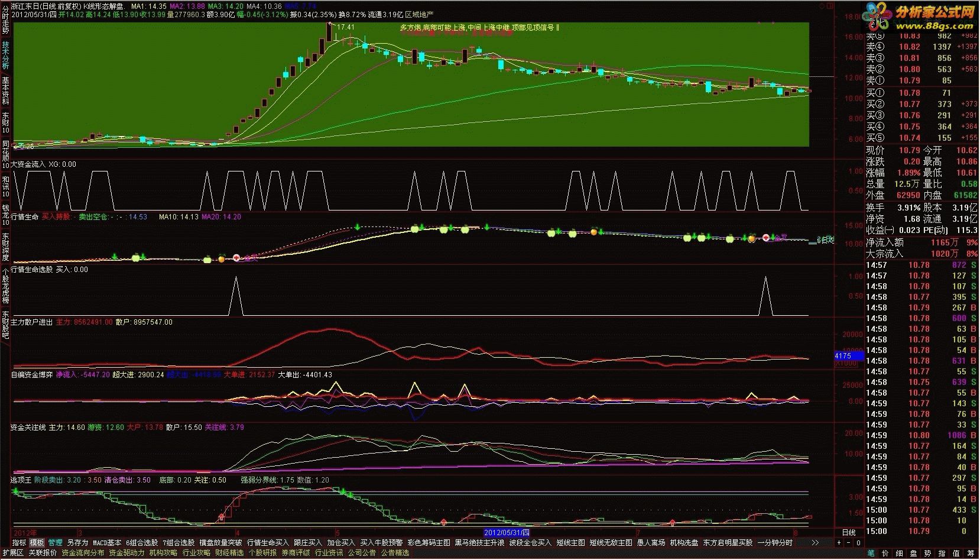980x560 pixels.
Task: Open the 个股研报 tab
Action: pyautogui.click(x=262, y=553)
